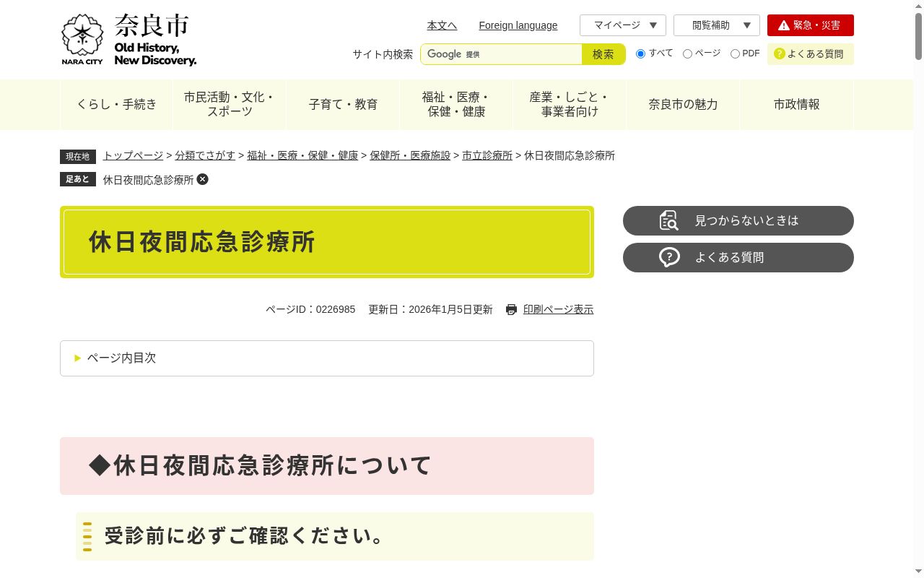This screenshot has width=924, height=578.
Task: Open the 印刷ページ表示 link
Action: tap(558, 309)
